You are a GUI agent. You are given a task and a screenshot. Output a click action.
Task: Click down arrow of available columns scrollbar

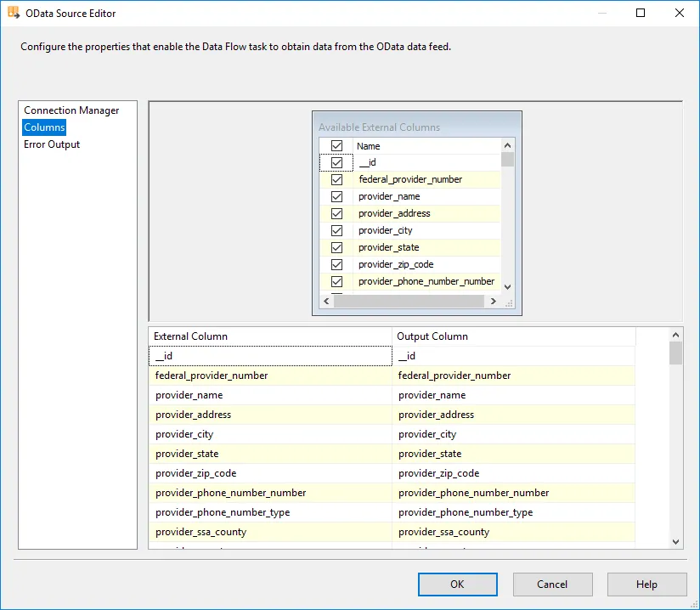(x=508, y=286)
